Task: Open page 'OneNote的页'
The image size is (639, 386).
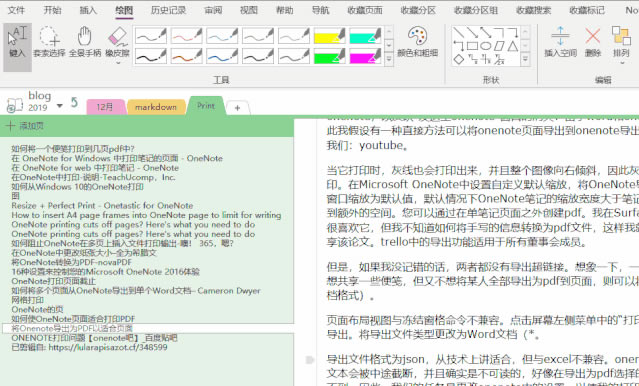Action: pos(37,309)
